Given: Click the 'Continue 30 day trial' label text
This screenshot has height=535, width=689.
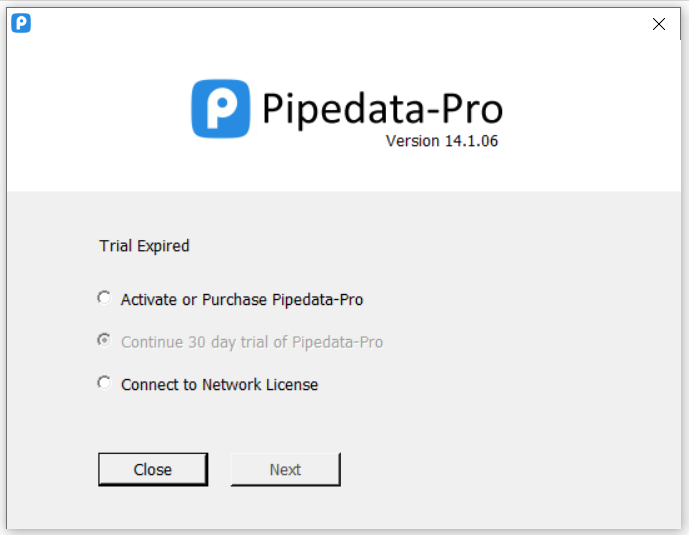Looking at the screenshot, I should pyautogui.click(x=251, y=342).
